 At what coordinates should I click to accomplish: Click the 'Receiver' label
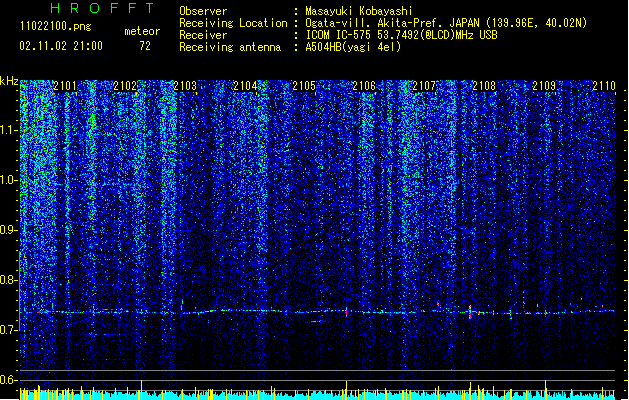point(203,35)
